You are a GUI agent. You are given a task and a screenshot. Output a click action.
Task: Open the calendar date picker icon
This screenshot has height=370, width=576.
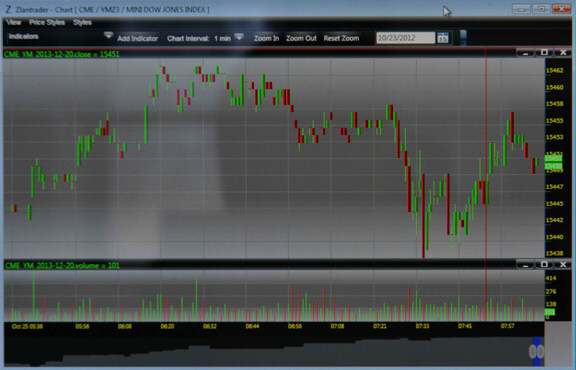(x=443, y=38)
